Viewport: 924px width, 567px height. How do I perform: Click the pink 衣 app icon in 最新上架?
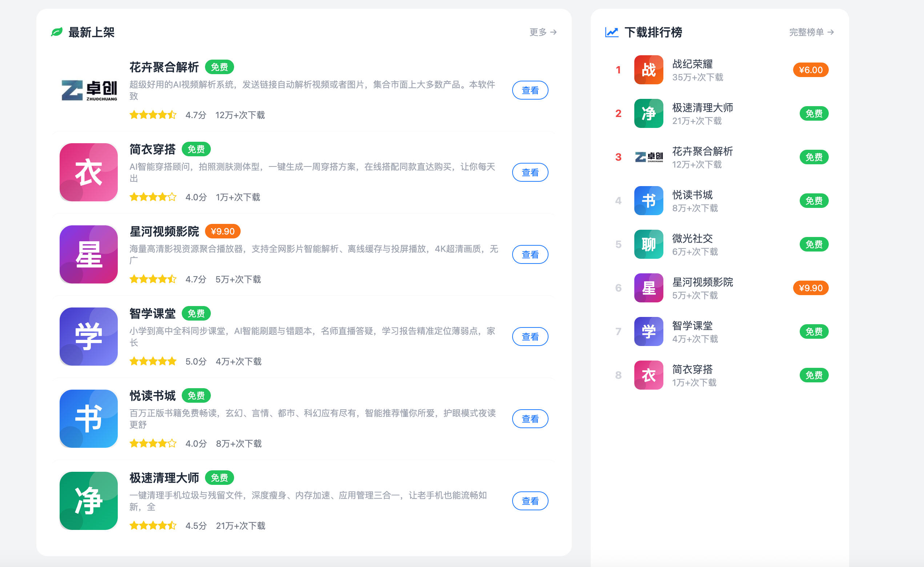[89, 172]
